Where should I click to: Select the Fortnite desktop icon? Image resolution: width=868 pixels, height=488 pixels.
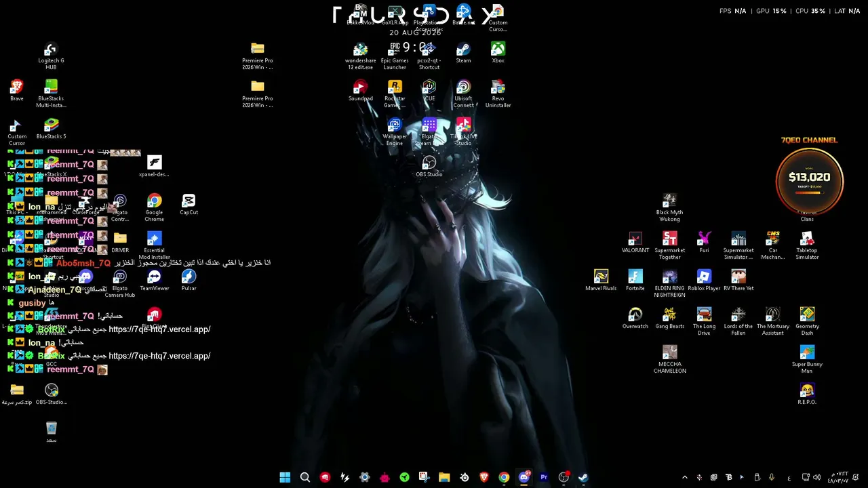(x=635, y=280)
